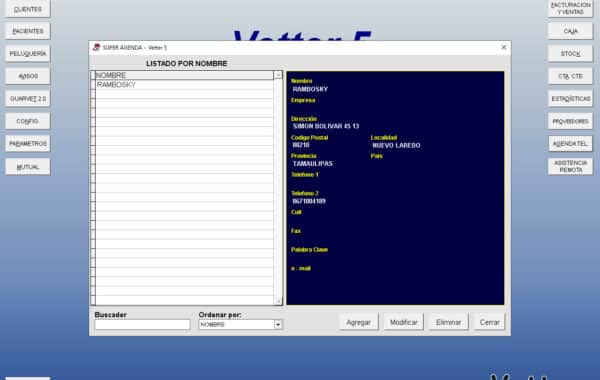
Task: Open the Clientes module
Action: tap(28, 9)
